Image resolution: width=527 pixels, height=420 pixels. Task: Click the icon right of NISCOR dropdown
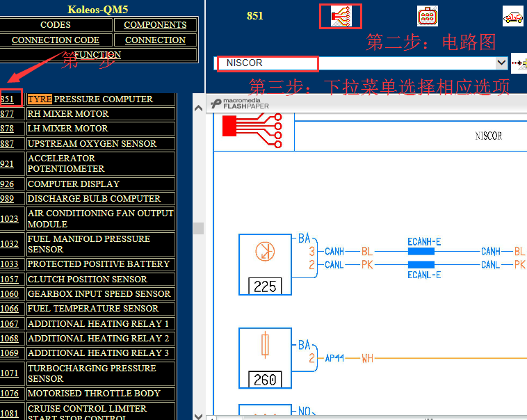tap(519, 63)
